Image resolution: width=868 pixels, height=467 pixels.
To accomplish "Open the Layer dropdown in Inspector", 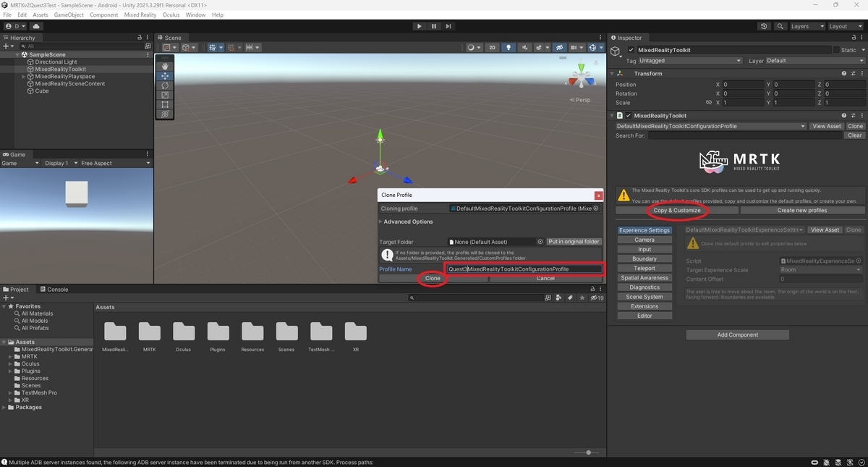I will click(814, 61).
